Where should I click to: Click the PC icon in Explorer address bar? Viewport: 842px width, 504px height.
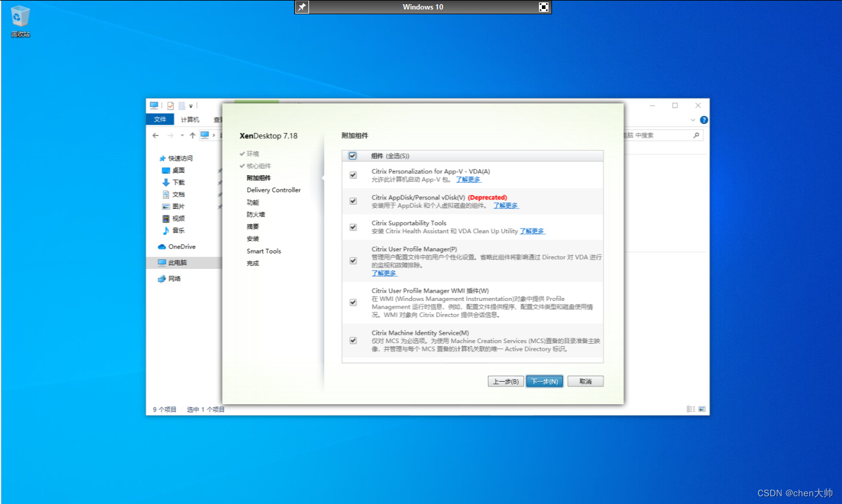point(205,135)
